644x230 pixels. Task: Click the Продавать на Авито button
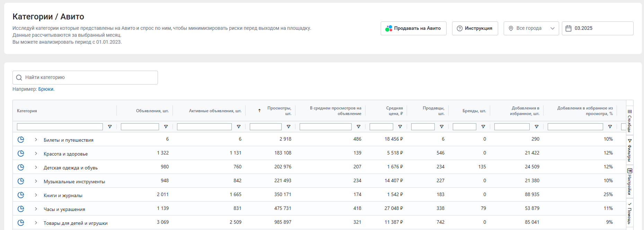(x=413, y=28)
